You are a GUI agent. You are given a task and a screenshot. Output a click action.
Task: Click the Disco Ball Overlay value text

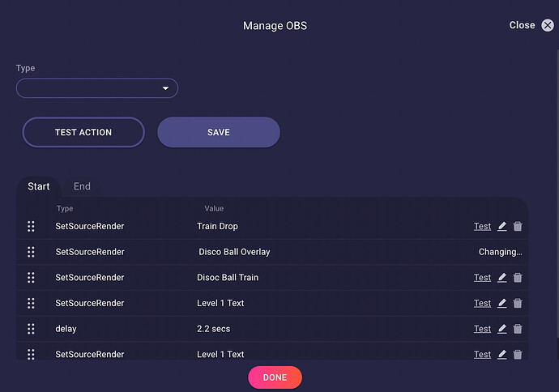point(234,252)
